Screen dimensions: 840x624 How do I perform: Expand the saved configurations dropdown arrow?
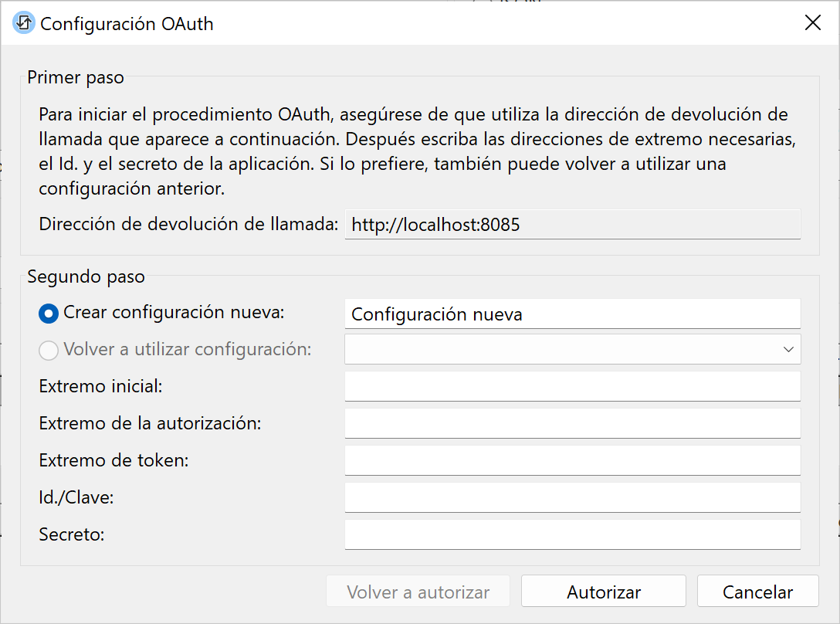788,349
